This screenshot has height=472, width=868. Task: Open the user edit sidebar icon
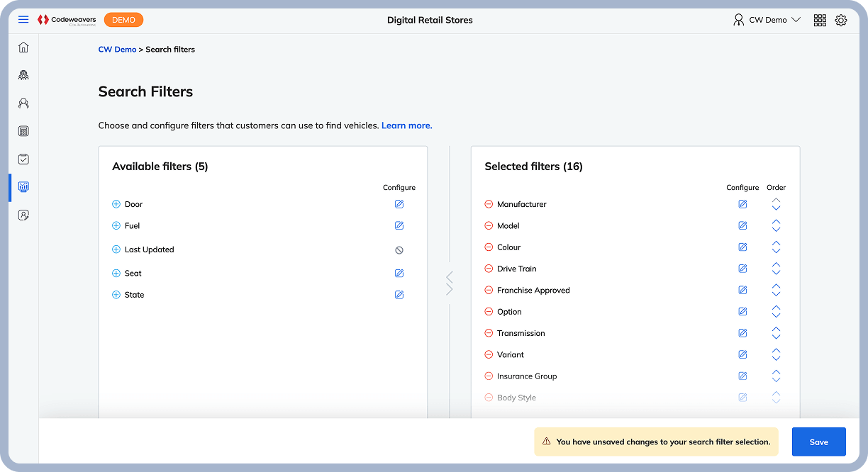click(x=23, y=215)
